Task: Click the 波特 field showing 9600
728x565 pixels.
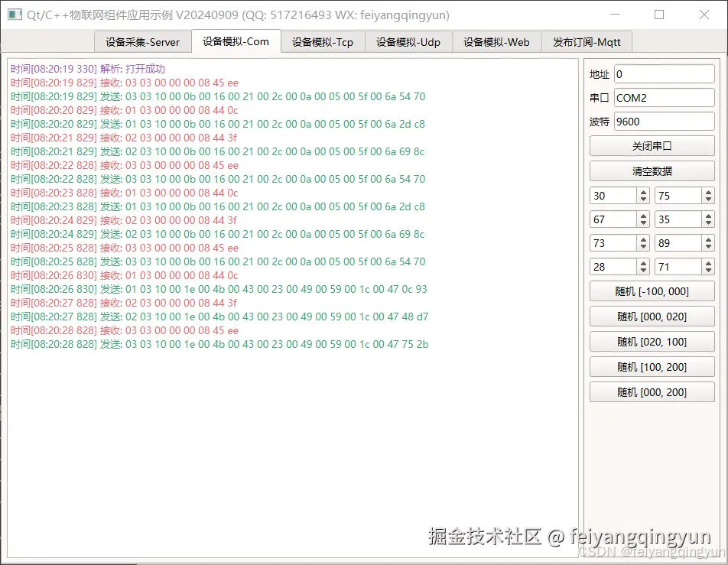Action: (664, 121)
